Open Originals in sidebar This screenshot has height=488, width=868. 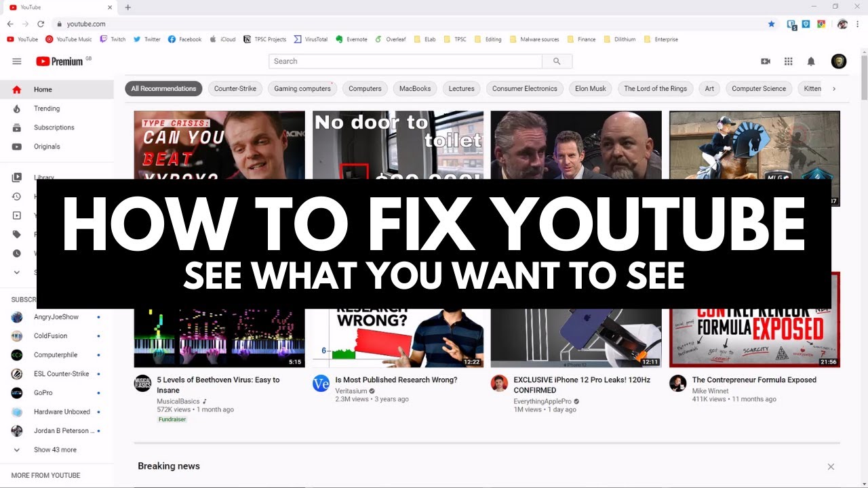tap(57, 146)
